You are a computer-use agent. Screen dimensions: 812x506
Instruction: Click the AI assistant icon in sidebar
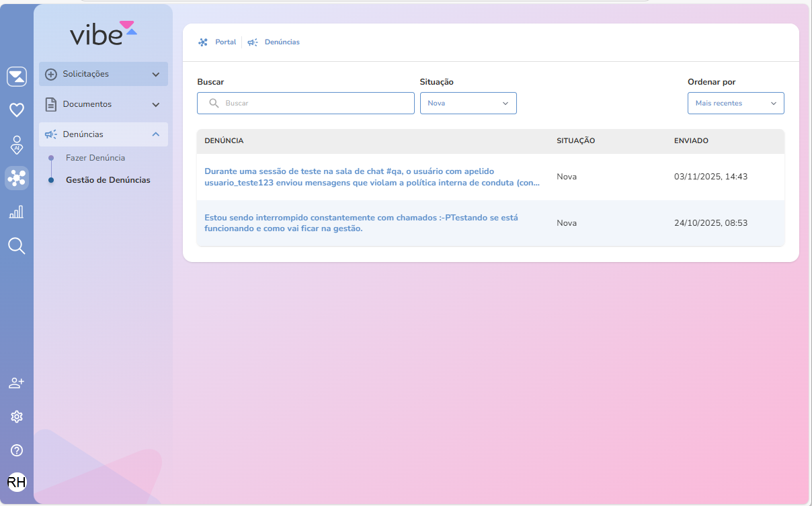17,144
